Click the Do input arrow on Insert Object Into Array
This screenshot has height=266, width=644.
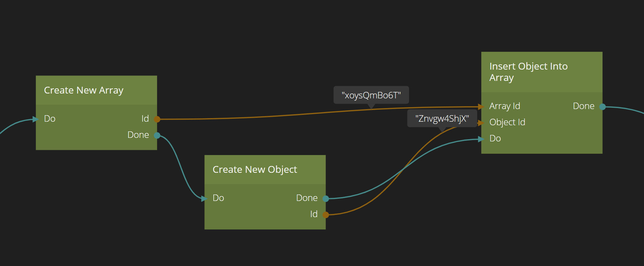481,139
